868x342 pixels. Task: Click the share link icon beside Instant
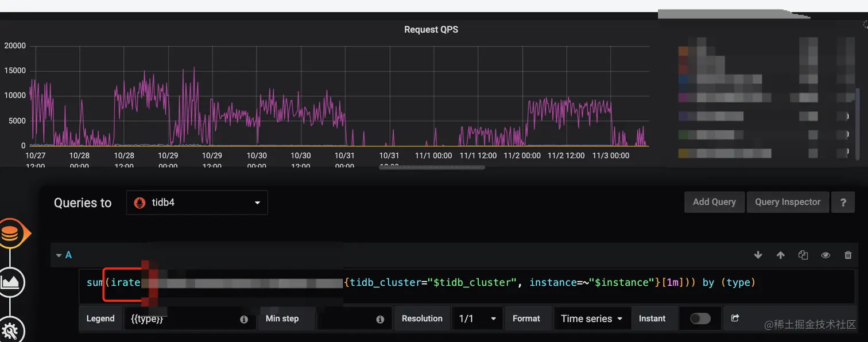click(x=735, y=318)
